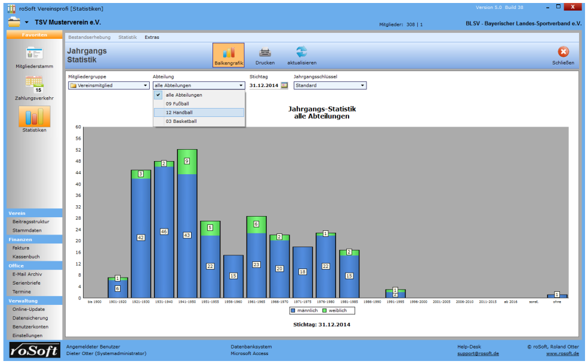This screenshot has width=588, height=364.
Task: Visit the www.rosoft.de website link
Action: click(562, 353)
